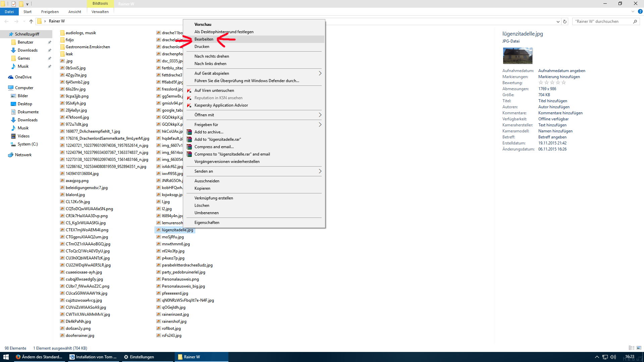
Task: Click the volume speaker tray icon
Action: (613, 357)
